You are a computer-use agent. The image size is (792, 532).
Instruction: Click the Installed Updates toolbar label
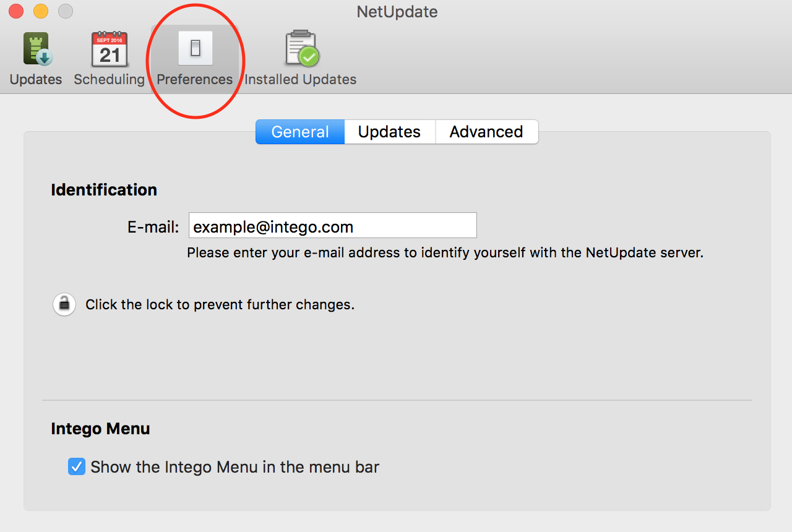pos(301,79)
